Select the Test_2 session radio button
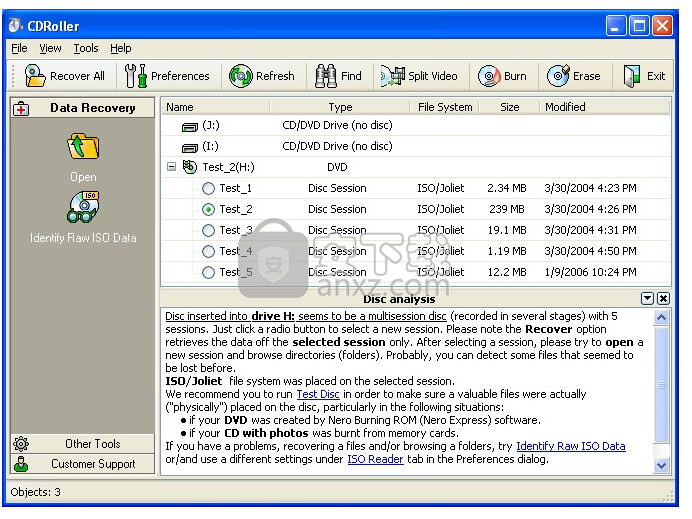692x519 pixels. 208,209
